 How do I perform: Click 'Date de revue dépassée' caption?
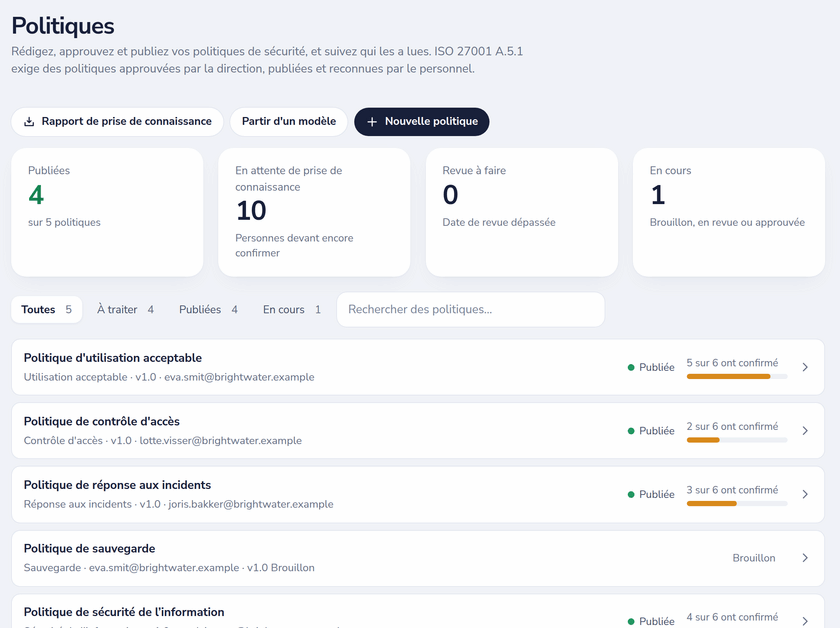point(499,222)
